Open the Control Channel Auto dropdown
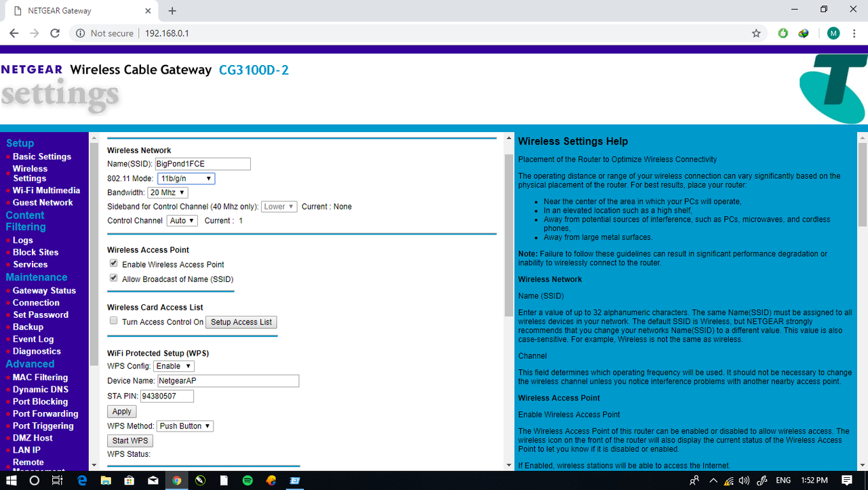 click(182, 221)
